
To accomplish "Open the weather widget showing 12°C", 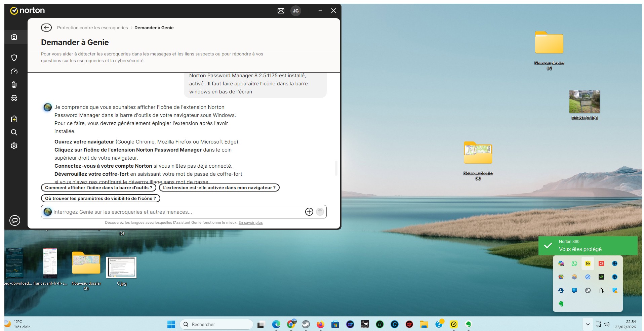I will [x=17, y=324].
